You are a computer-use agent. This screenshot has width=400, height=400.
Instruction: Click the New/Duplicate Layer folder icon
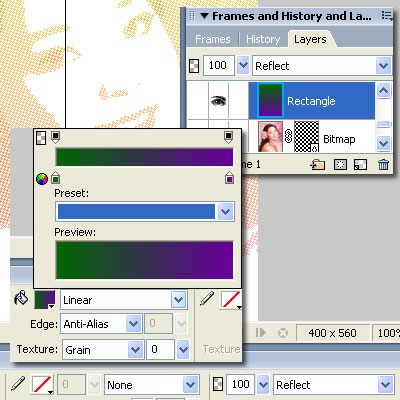click(x=318, y=164)
